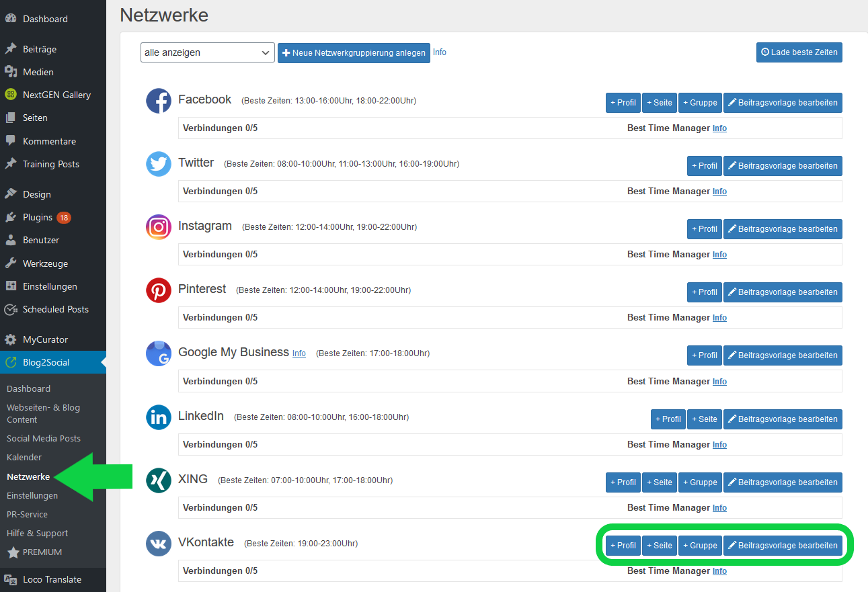868x592 pixels.
Task: Open the Kalender submenu item
Action: point(24,457)
